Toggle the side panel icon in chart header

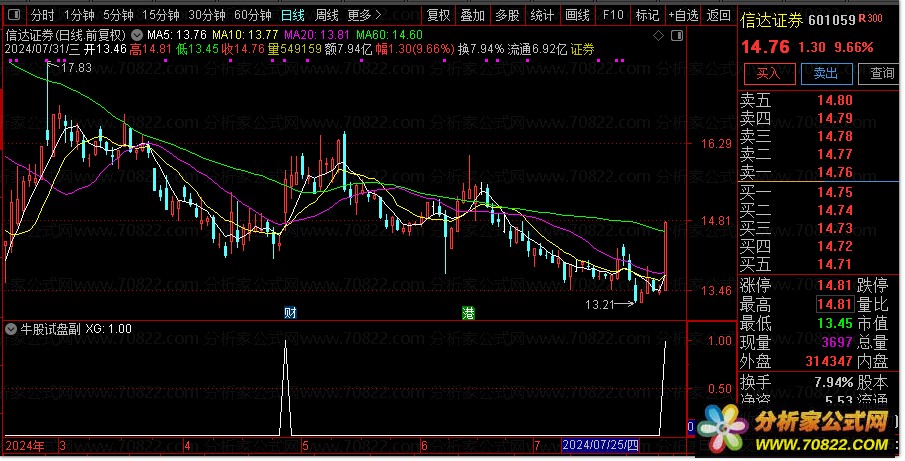coord(677,36)
